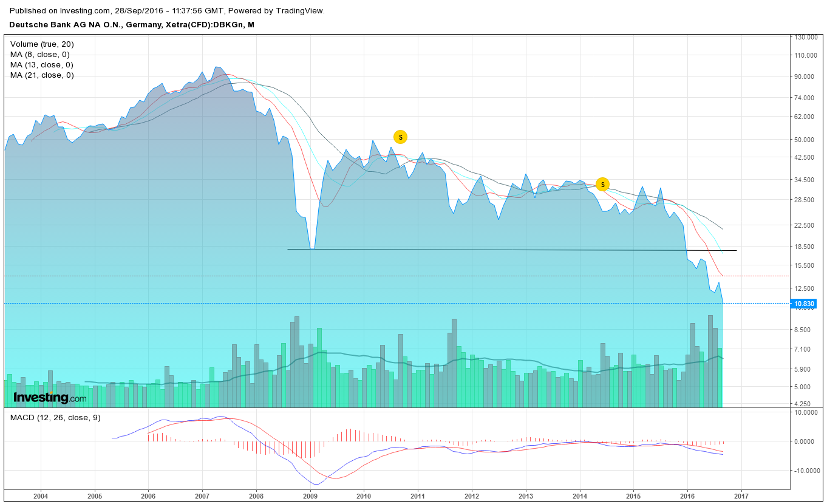Click the 2010 label on time axis

(x=364, y=497)
